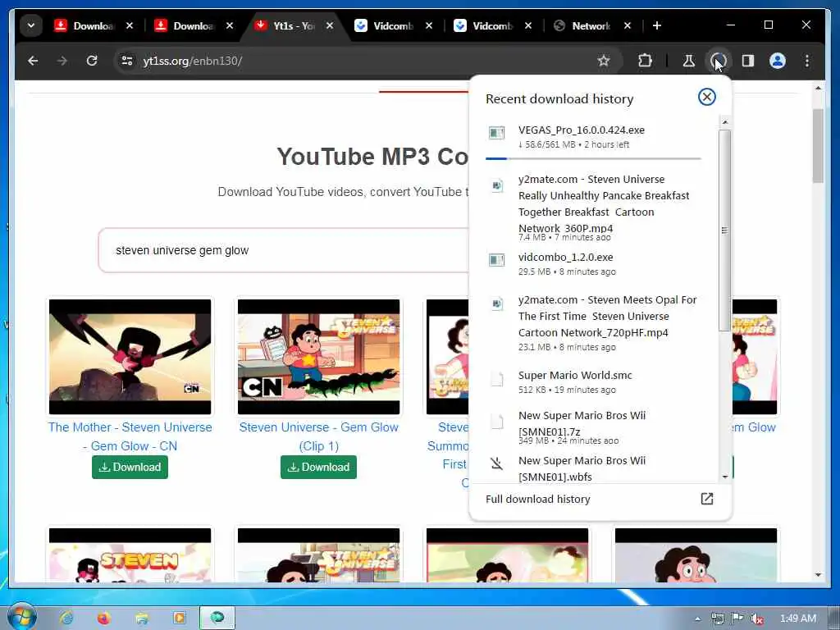Click the page vertical scrollbar thumb
Screen dimensions: 840x630
coord(818,146)
